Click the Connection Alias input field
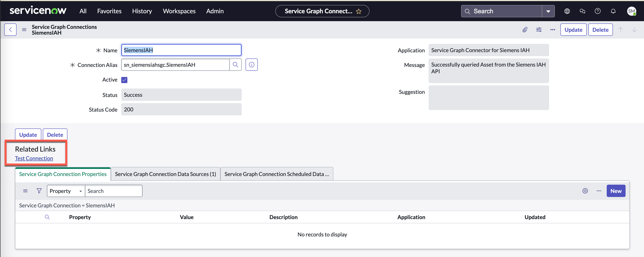The height and width of the screenshot is (257, 644). (x=175, y=65)
